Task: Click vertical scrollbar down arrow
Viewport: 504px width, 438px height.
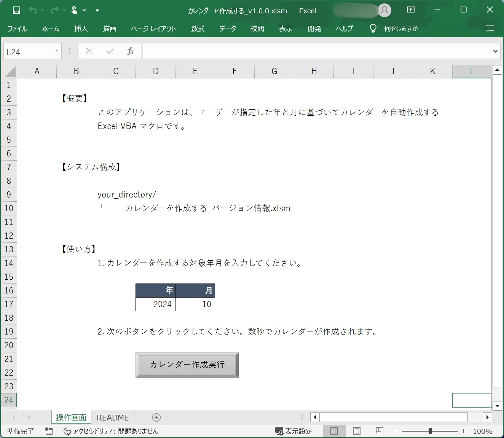Action: (x=497, y=406)
